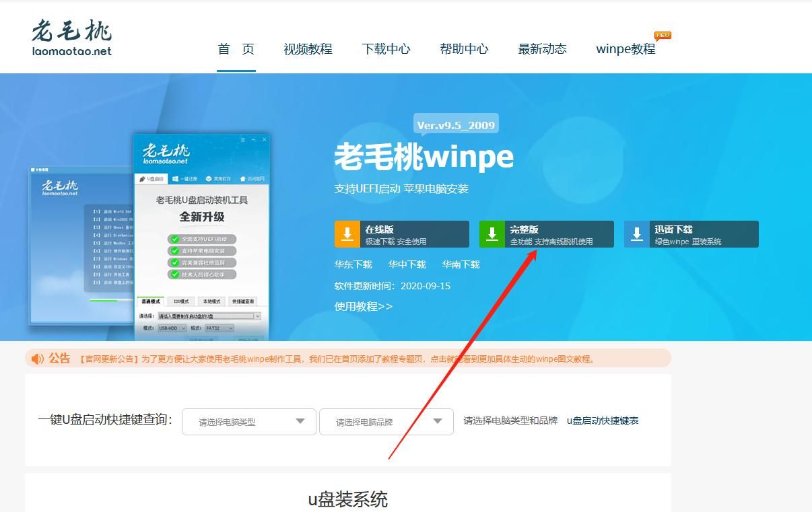
Task: Open 下载中心 menu item
Action: pos(386,49)
